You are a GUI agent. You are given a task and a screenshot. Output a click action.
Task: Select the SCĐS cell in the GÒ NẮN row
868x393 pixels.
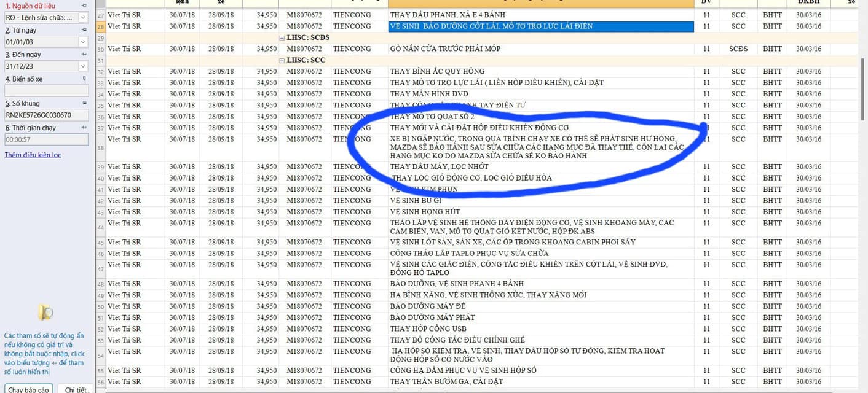(738, 49)
